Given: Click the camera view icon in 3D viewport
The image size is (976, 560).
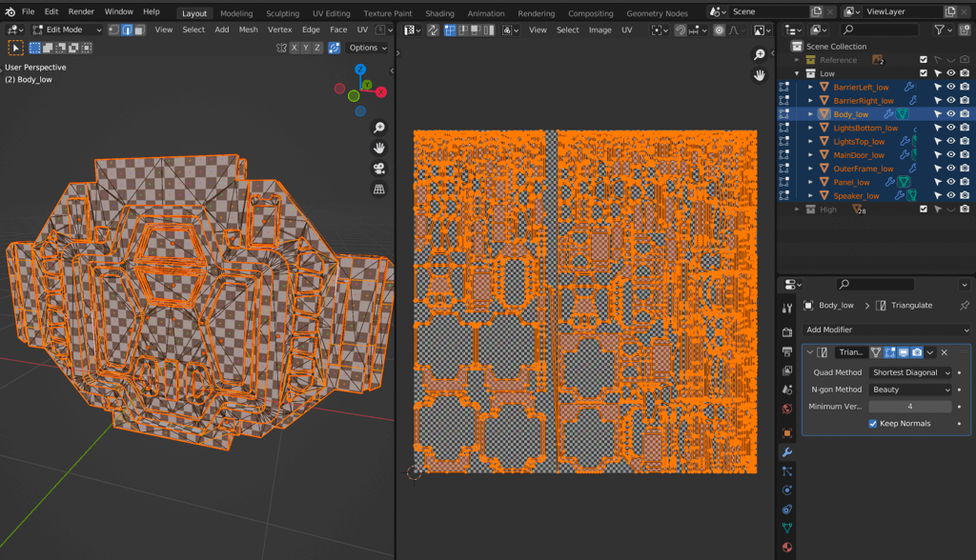Looking at the screenshot, I should [379, 169].
